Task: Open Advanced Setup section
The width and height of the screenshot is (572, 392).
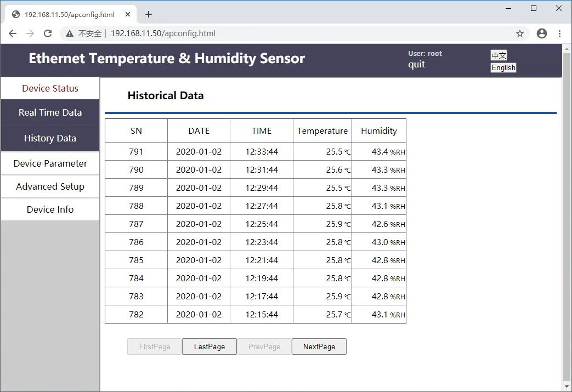Action: 50,186
